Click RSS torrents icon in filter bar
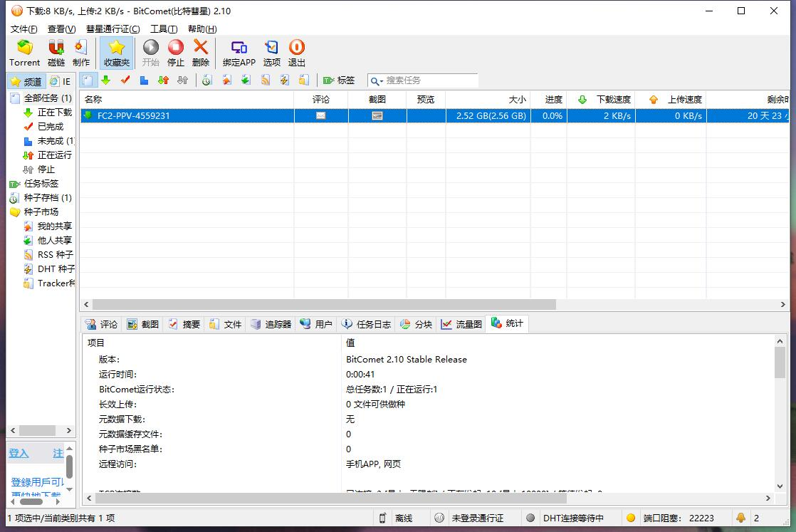The width and height of the screenshot is (796, 532). click(x=265, y=80)
